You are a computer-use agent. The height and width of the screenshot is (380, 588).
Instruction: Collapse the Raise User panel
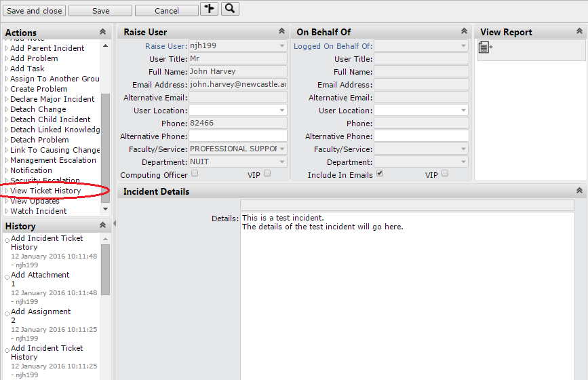pyautogui.click(x=281, y=31)
